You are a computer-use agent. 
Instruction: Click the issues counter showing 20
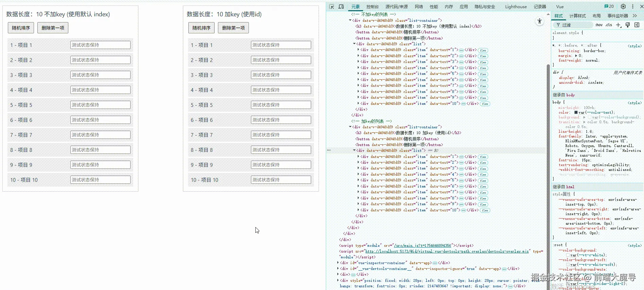(x=609, y=6)
